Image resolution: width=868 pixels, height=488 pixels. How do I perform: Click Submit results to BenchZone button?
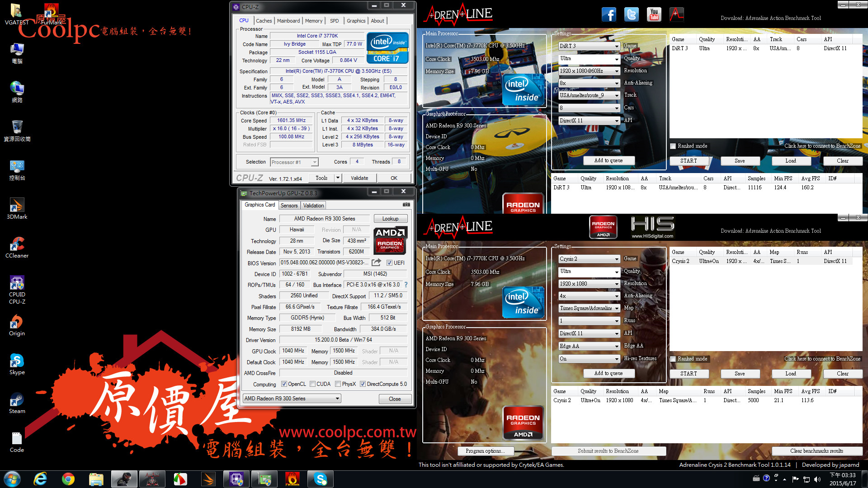(608, 451)
